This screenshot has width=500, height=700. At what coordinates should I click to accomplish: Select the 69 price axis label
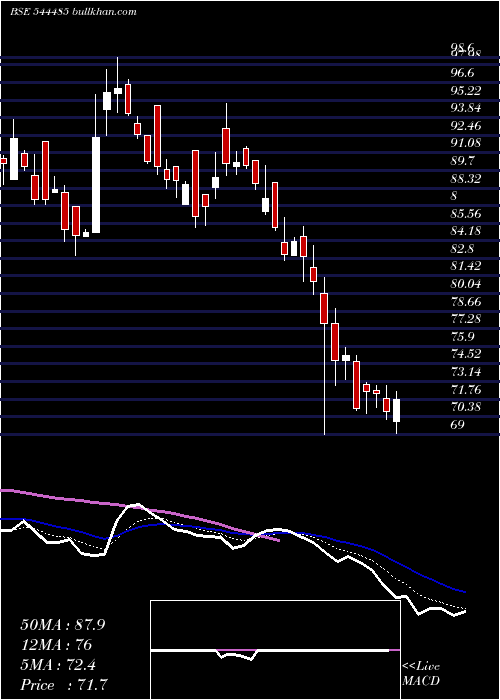pos(457,425)
